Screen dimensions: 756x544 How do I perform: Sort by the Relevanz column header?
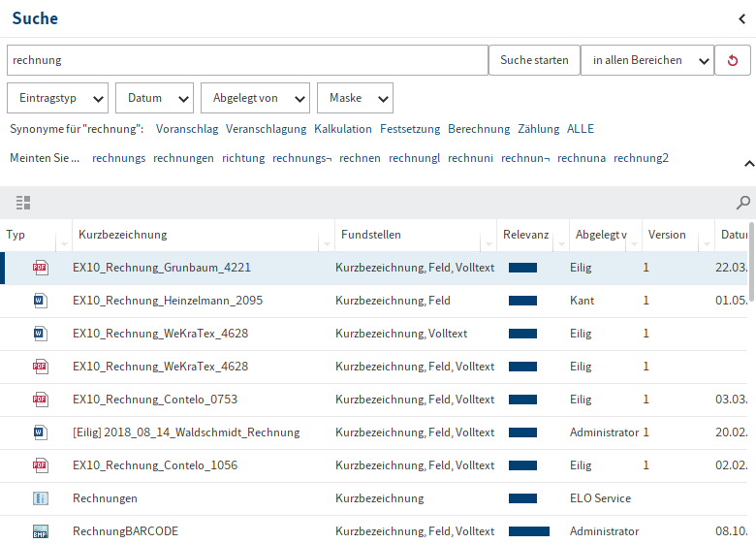tap(526, 235)
